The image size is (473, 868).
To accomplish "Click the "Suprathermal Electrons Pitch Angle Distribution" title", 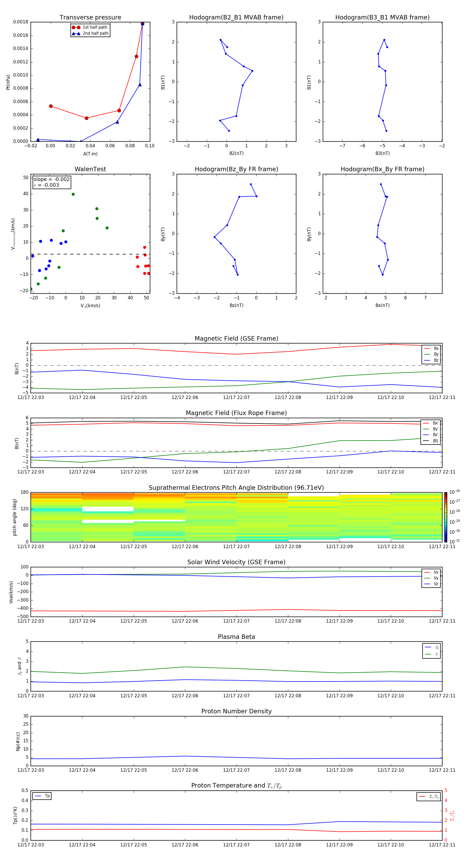I will coord(236,488).
